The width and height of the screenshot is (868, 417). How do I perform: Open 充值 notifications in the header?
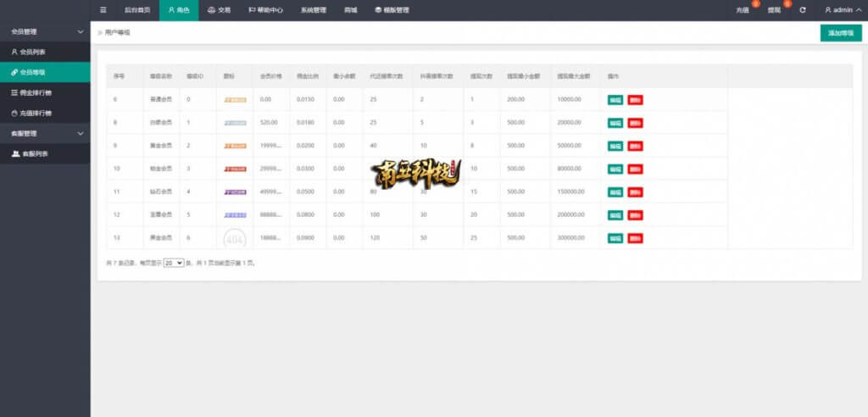coord(743,10)
